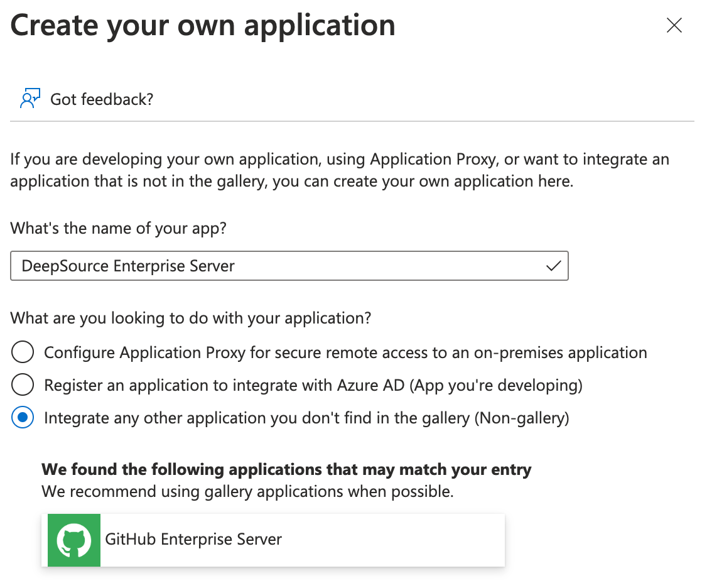Click the GitHub octocat logo icon
707x588 pixels.
coord(74,540)
